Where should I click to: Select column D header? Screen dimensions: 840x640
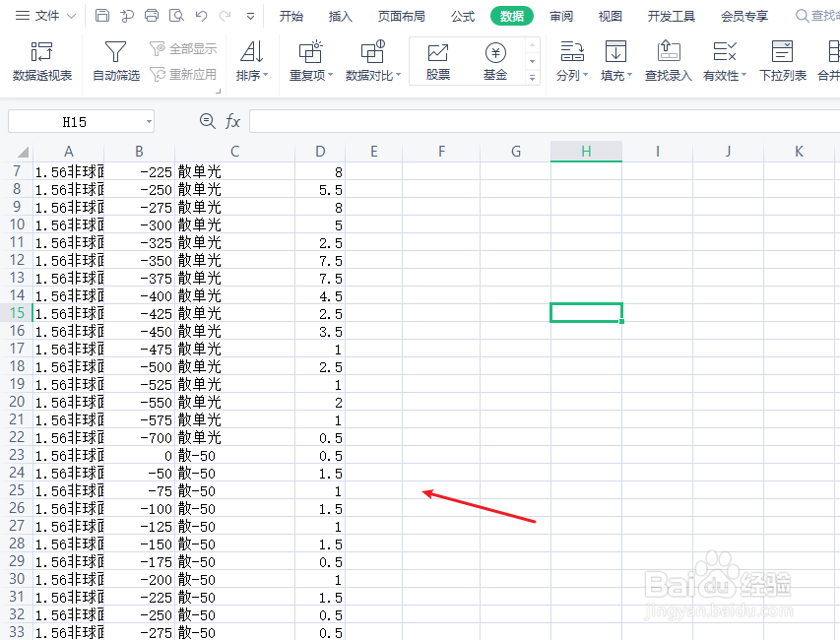coord(320,152)
